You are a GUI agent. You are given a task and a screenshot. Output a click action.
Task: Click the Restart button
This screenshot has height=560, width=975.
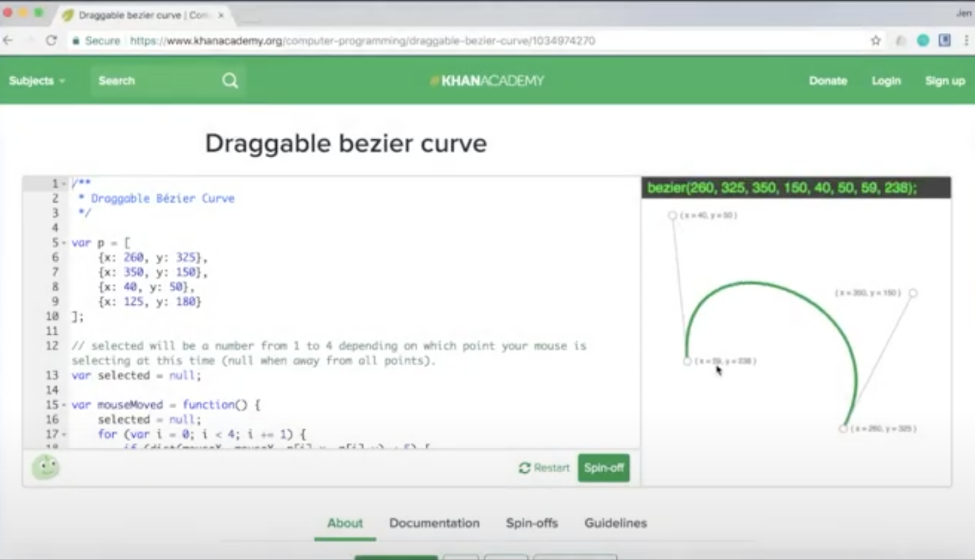click(x=544, y=468)
